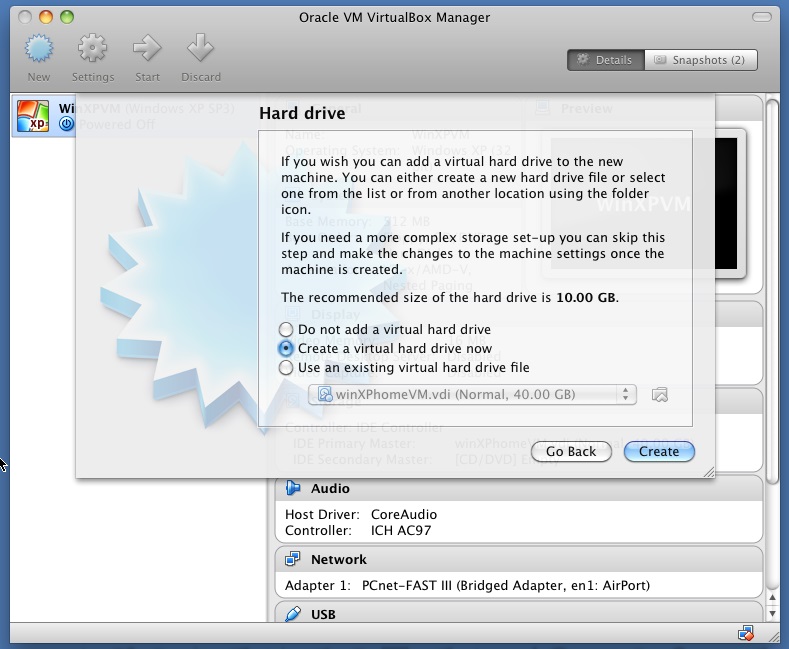This screenshot has width=789, height=649.
Task: Open the Settings gear in toolbar
Action: (93, 49)
